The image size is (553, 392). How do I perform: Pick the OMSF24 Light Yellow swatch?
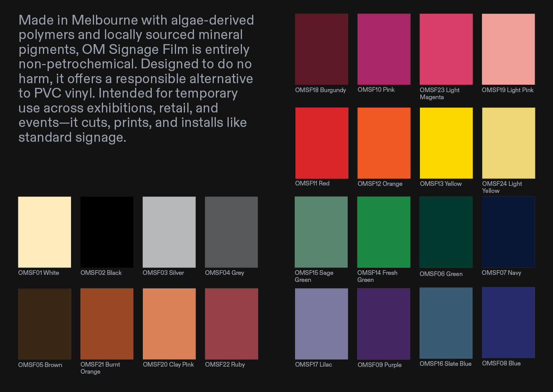(x=508, y=143)
